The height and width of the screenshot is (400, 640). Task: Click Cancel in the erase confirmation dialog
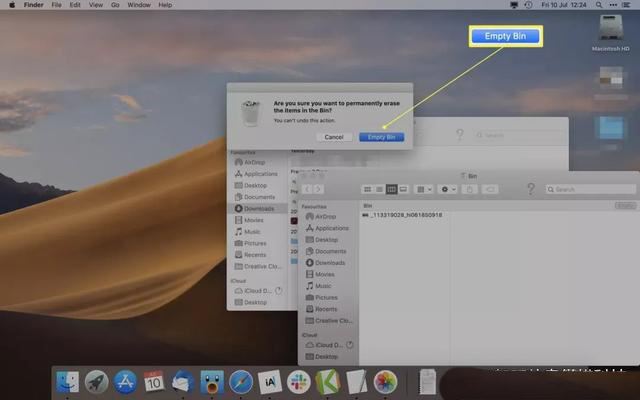click(x=334, y=136)
